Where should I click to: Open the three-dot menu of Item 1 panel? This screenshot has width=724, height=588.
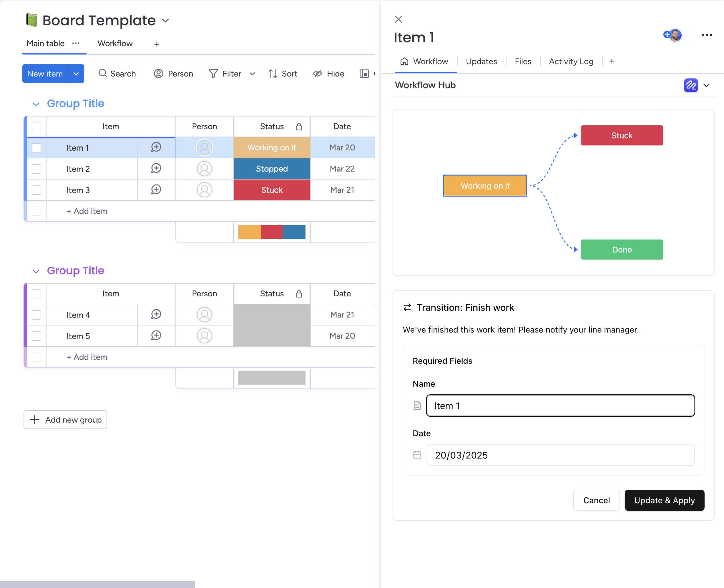point(706,35)
